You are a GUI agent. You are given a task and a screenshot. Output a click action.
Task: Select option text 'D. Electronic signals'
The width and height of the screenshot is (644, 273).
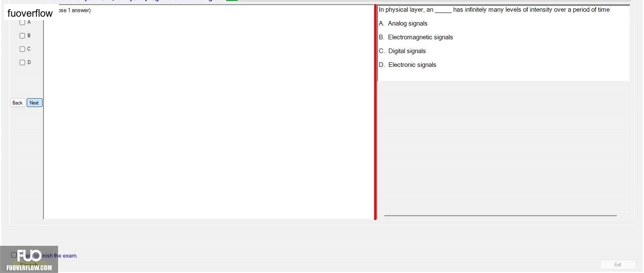tap(408, 65)
